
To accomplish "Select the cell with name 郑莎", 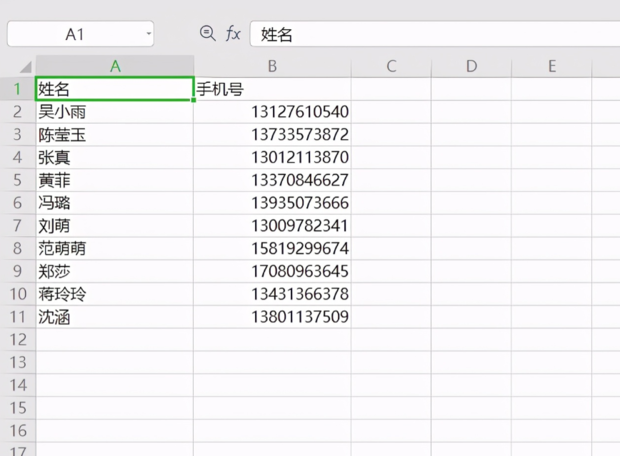I will point(115,271).
